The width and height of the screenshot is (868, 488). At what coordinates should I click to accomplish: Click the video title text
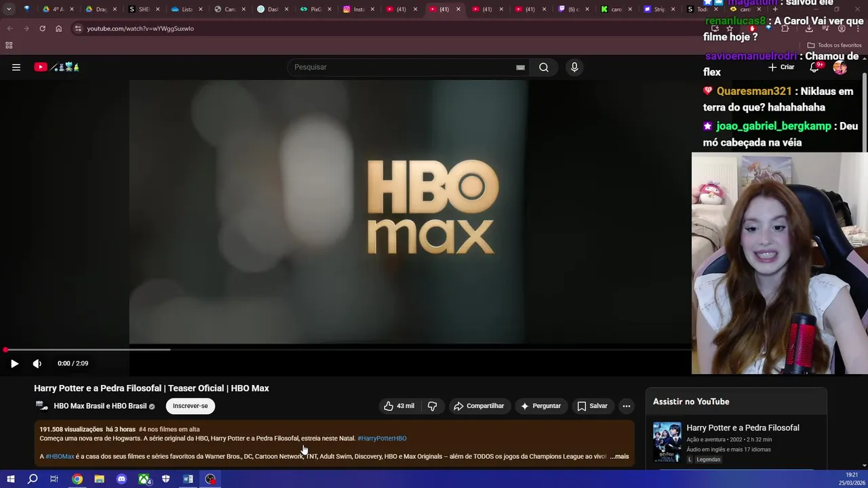point(151,388)
